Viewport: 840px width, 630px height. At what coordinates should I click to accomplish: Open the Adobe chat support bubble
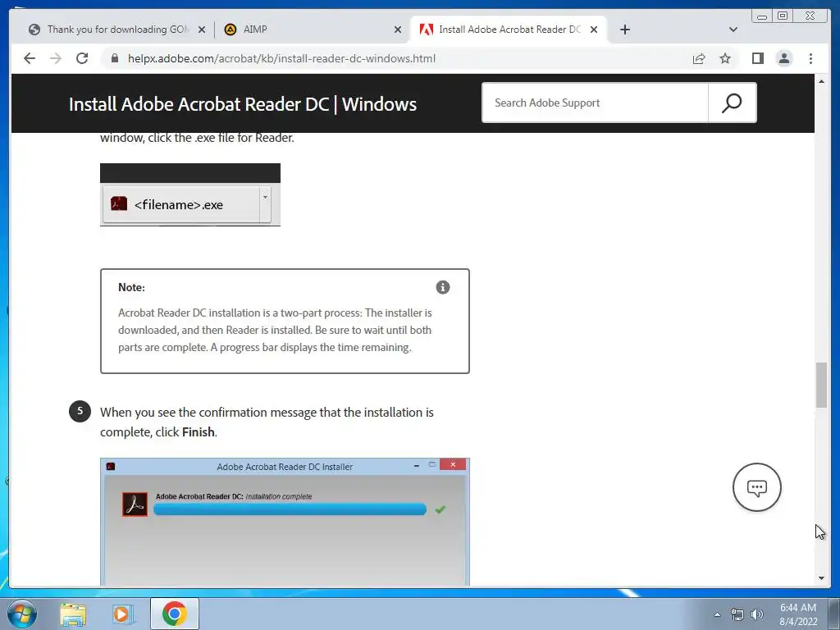(756, 487)
